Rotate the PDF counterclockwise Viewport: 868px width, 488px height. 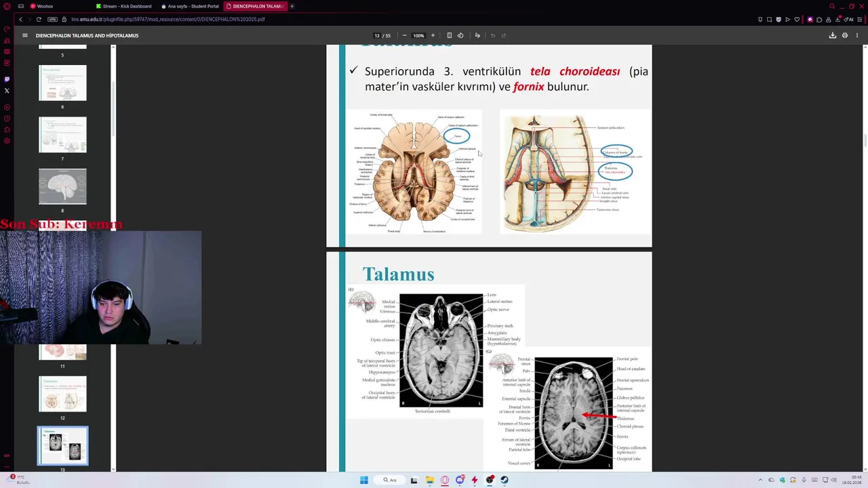click(x=460, y=35)
